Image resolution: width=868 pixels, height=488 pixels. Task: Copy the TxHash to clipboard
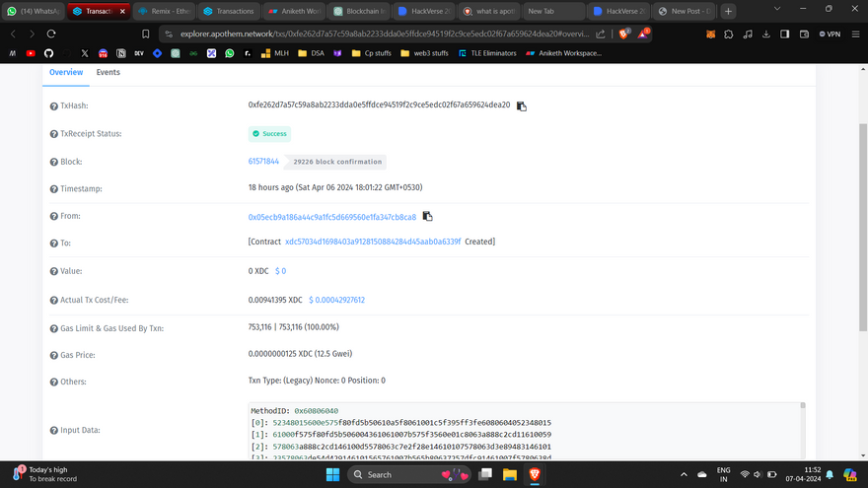(x=522, y=105)
